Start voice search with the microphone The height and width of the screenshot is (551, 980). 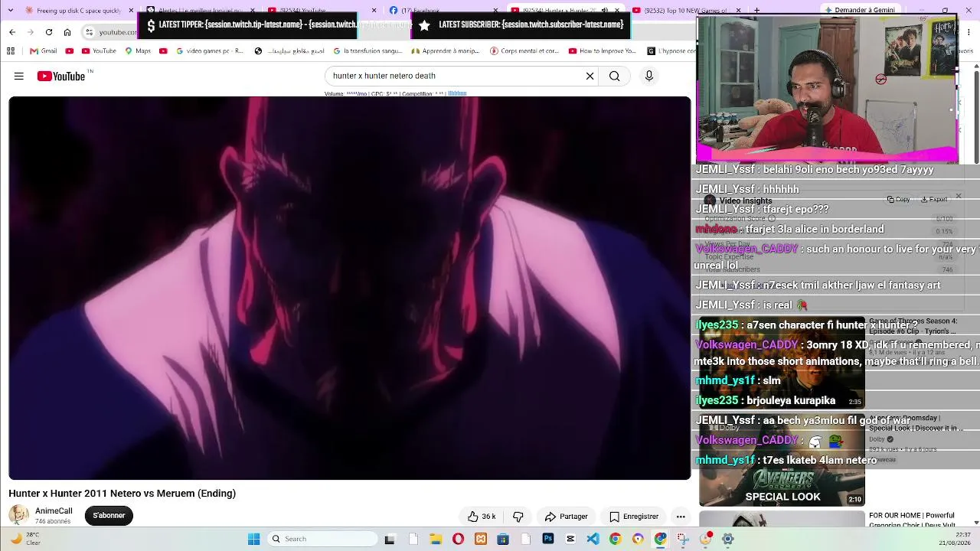pos(649,76)
